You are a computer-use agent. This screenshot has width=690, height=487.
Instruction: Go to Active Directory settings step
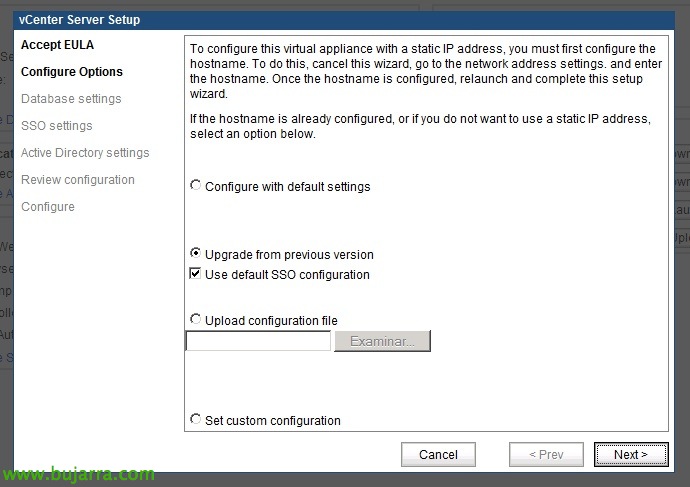tap(85, 153)
